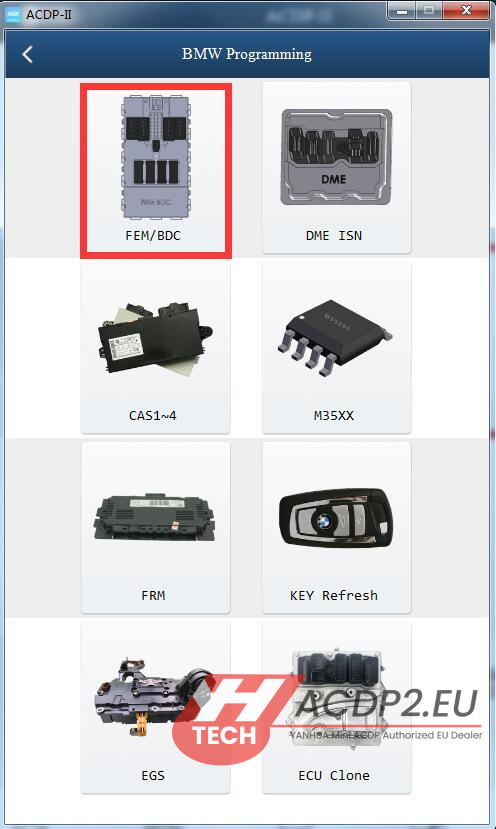Click the BMW Programming header title
The image size is (496, 829).
pyautogui.click(x=247, y=54)
